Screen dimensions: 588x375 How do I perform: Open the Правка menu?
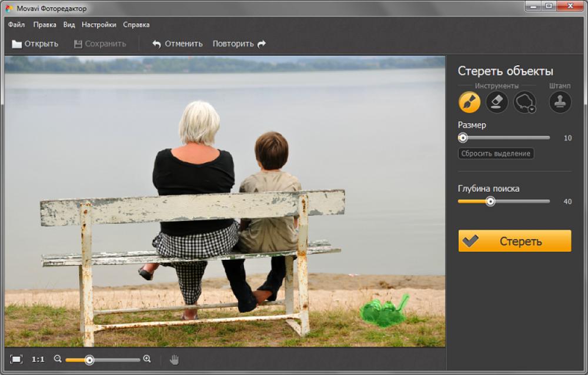tap(45, 25)
